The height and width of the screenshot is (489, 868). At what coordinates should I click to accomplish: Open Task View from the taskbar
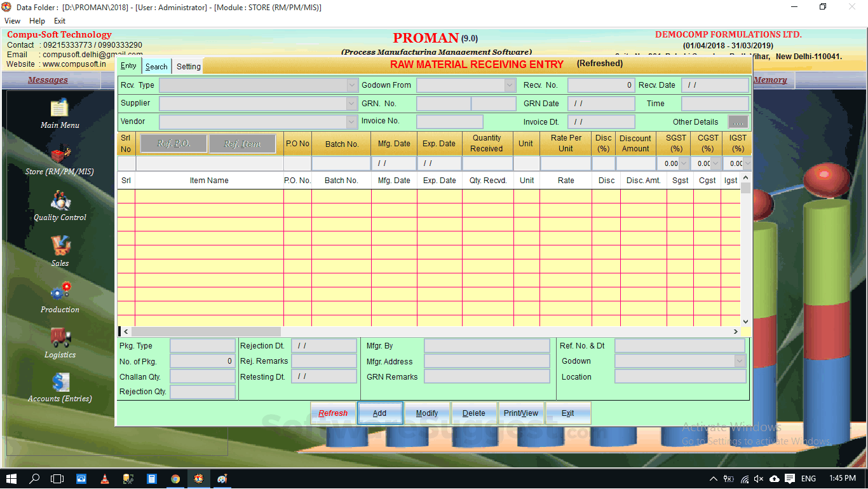57,479
